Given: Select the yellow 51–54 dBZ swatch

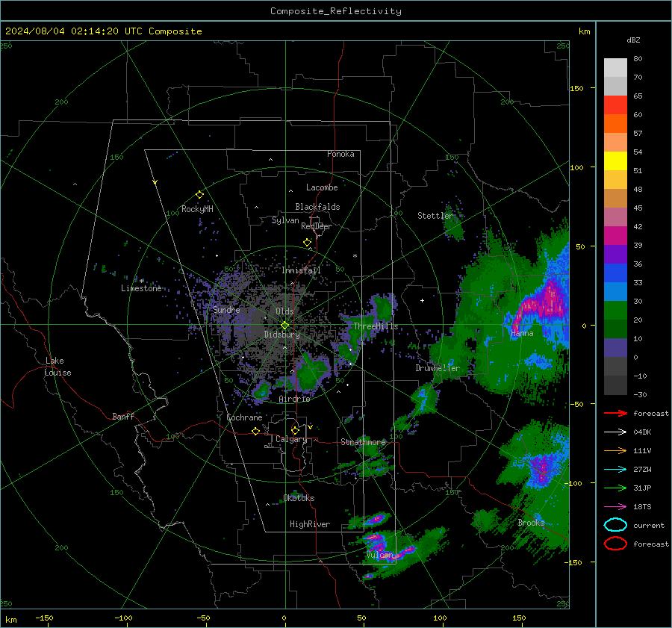Looking at the screenshot, I should click(x=615, y=161).
